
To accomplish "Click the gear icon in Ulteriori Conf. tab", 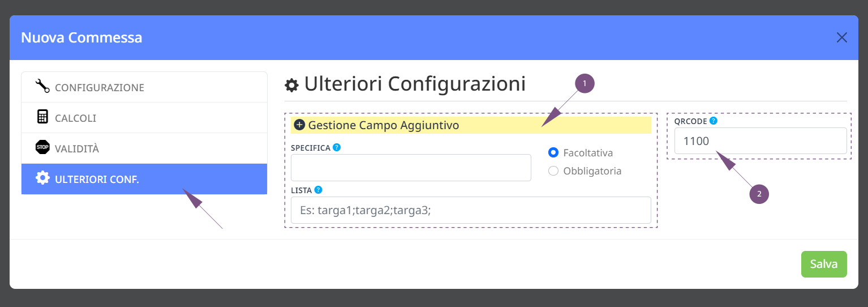I will tap(42, 178).
